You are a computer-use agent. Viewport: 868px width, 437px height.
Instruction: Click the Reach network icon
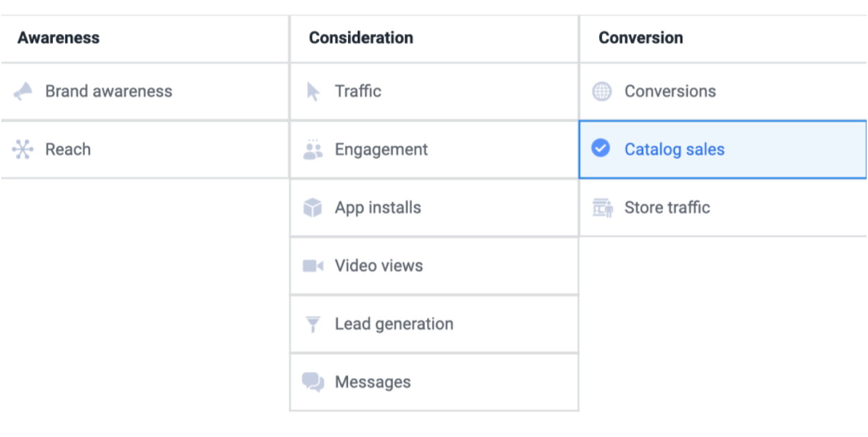tap(23, 150)
